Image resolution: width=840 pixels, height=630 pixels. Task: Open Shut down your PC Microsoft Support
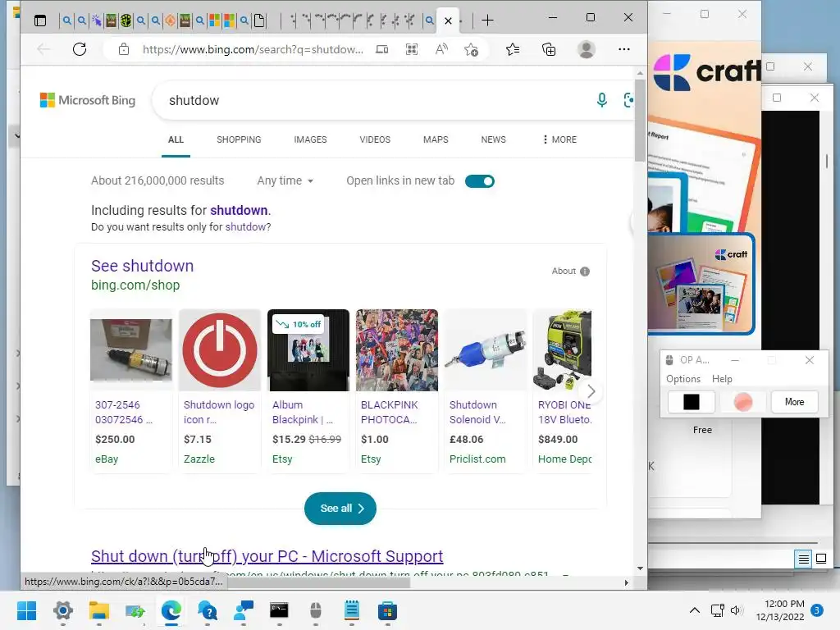tap(267, 557)
